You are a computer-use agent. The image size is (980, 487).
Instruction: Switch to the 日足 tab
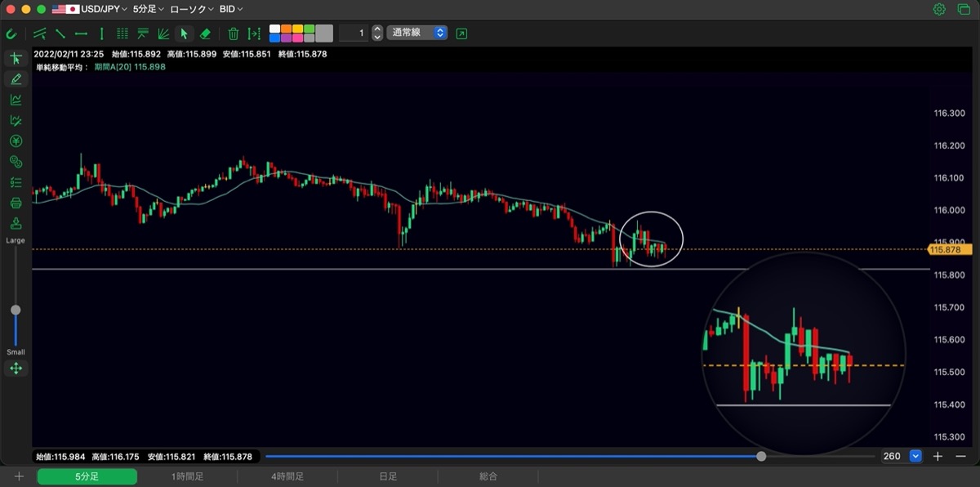388,476
